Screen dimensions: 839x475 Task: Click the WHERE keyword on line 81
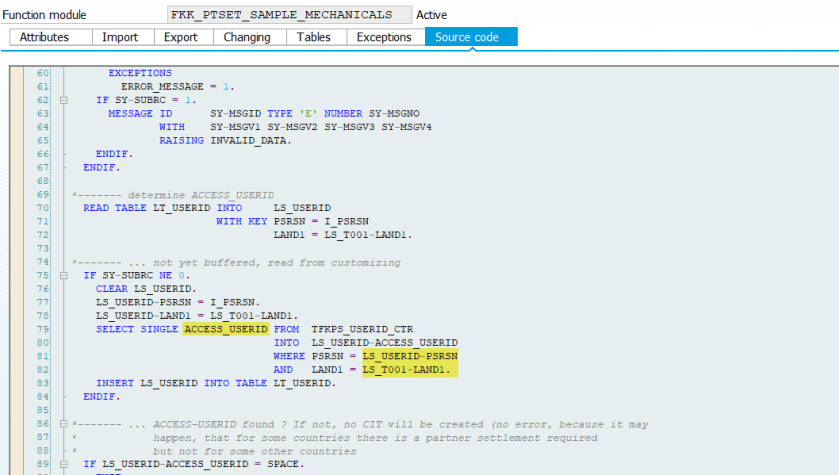click(289, 356)
